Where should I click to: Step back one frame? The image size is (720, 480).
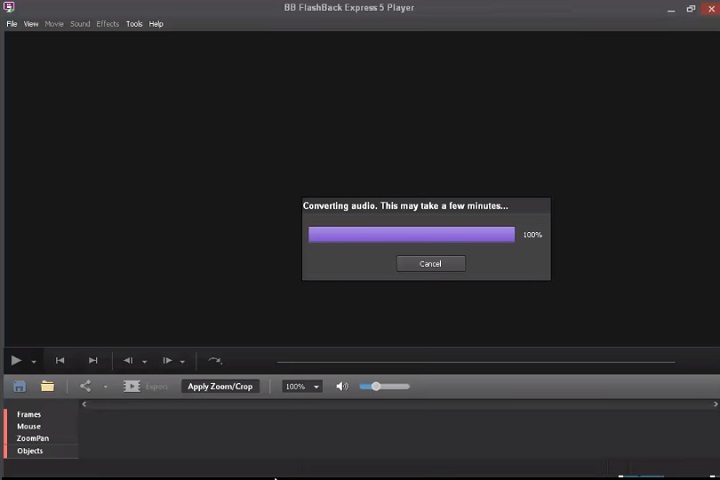pyautogui.click(x=128, y=361)
